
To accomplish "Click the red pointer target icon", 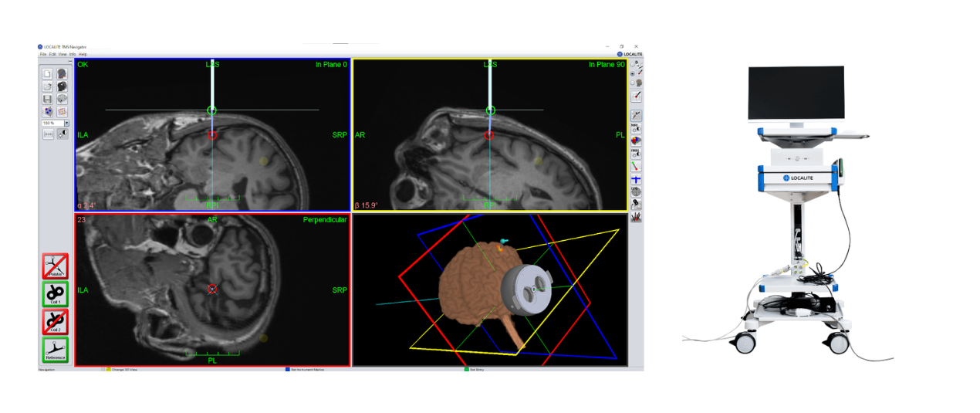I will [637, 96].
